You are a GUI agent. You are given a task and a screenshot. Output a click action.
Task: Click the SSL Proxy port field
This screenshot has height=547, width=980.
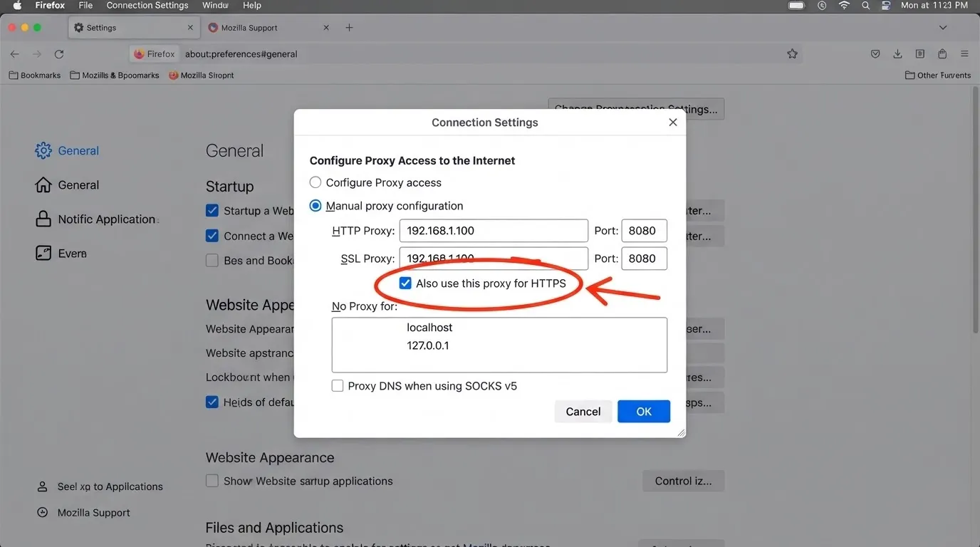point(644,259)
